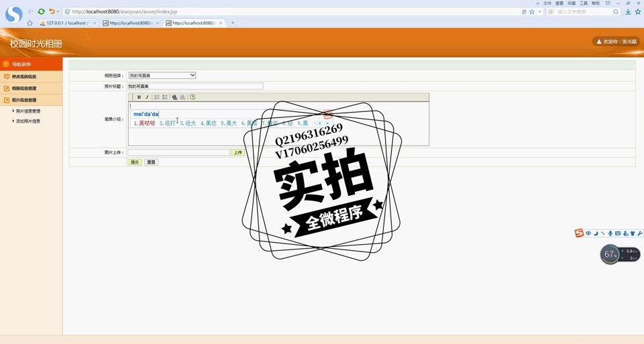Insert a numbered list in the editor
Viewport: 644px width, 344px height.
click(x=157, y=97)
